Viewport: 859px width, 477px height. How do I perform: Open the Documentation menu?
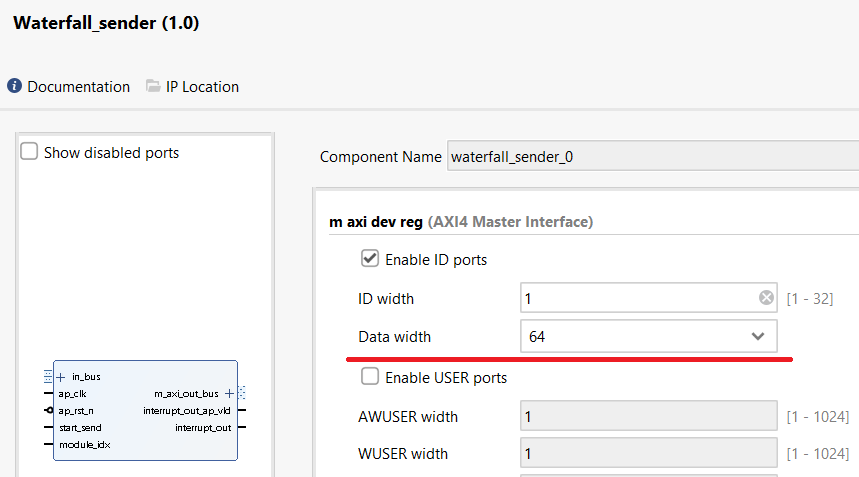click(78, 87)
